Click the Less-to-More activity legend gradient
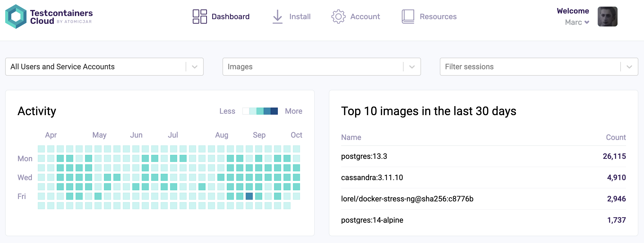644x243 pixels. [x=260, y=111]
